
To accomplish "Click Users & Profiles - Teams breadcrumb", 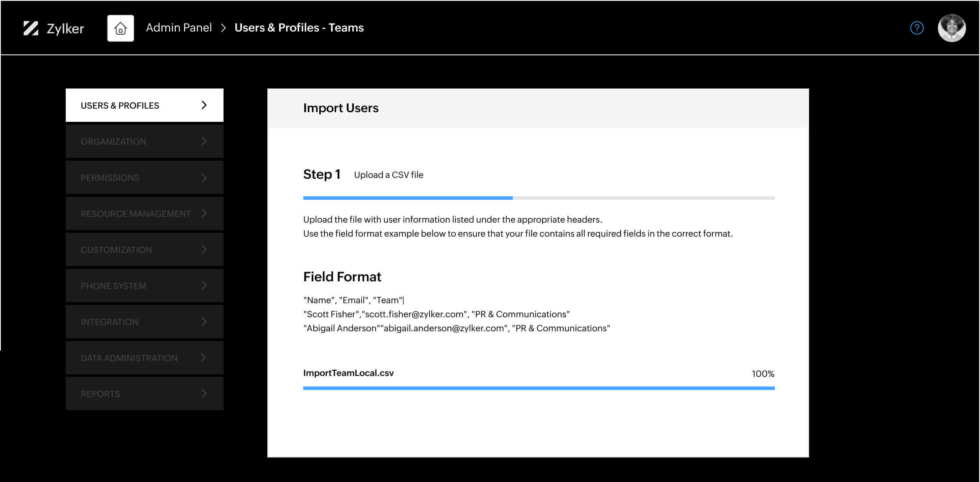I will pos(299,27).
